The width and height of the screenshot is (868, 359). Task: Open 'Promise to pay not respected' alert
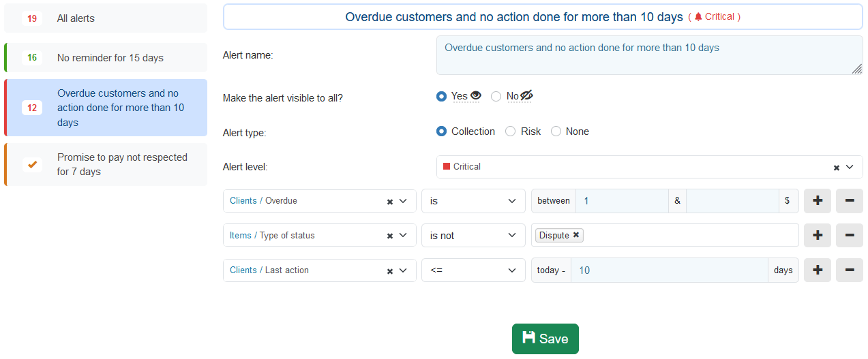coord(106,164)
